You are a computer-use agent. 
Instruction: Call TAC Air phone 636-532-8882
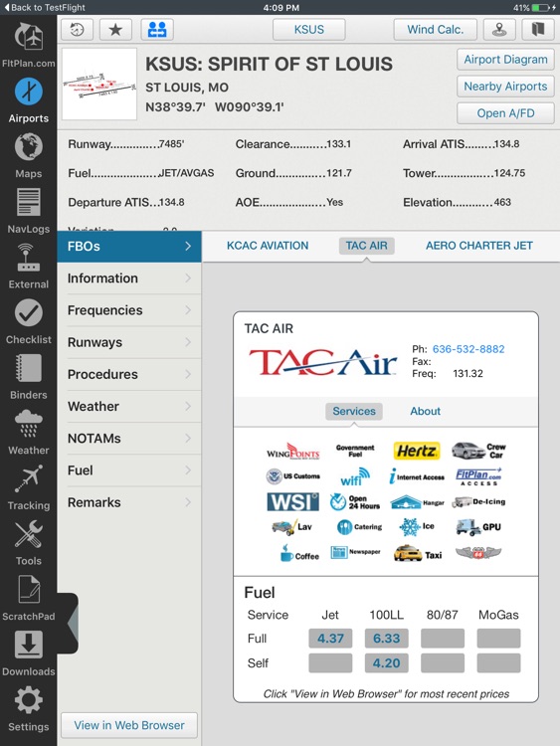pyautogui.click(x=468, y=349)
